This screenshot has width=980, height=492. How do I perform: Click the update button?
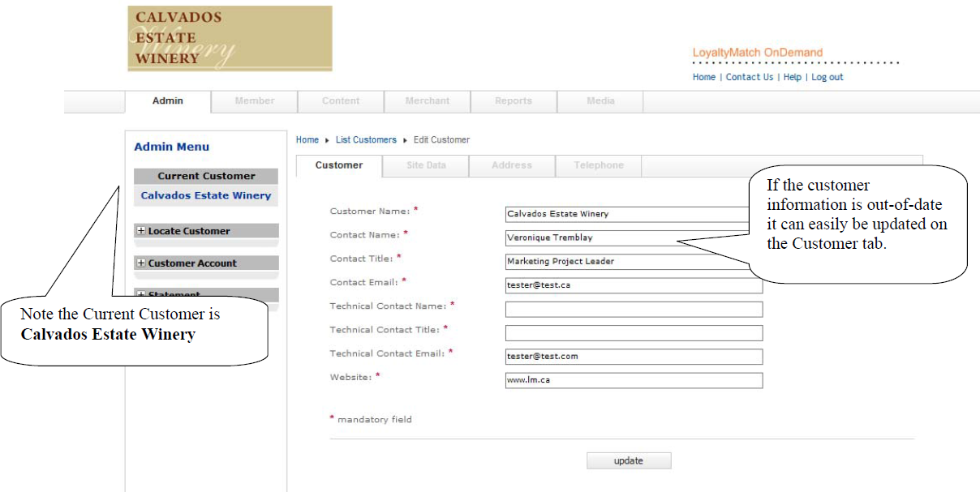click(629, 460)
